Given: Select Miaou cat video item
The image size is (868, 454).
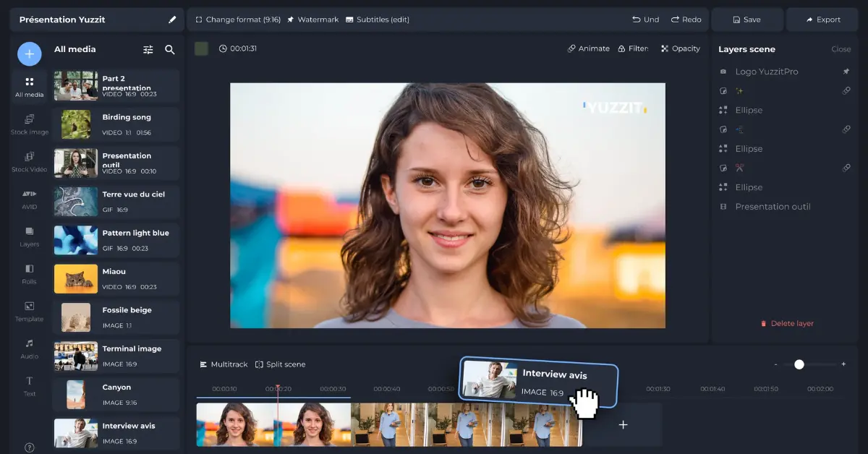Looking at the screenshot, I should (116, 278).
